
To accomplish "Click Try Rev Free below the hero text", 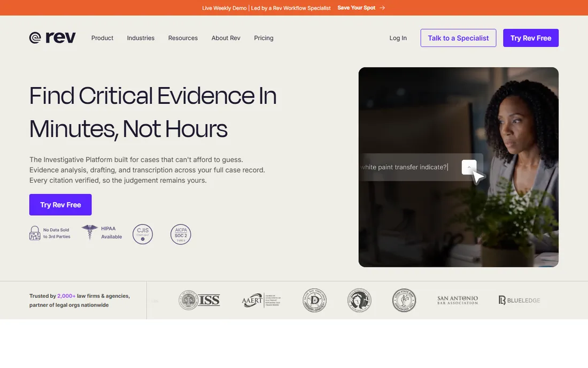I will tap(60, 205).
